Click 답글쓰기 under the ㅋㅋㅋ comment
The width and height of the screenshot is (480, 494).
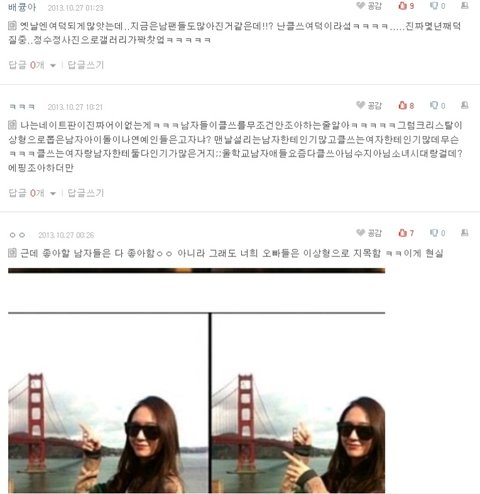point(86,193)
